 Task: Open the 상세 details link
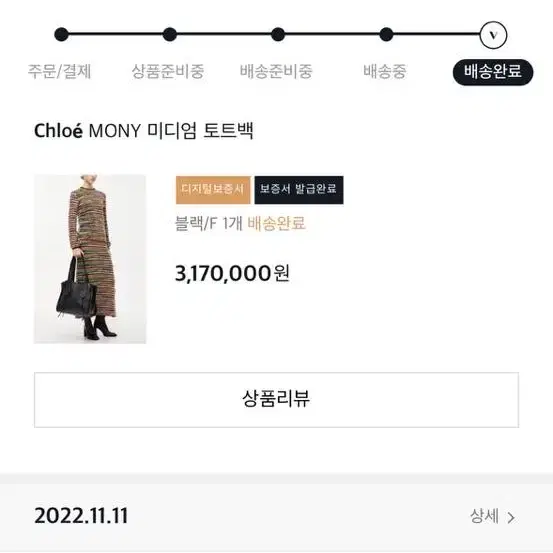[x=485, y=516]
